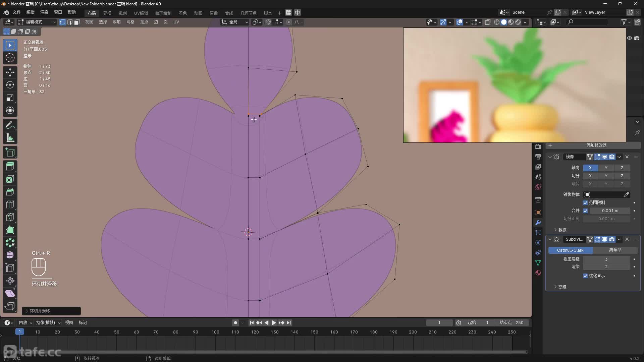
Task: Adjust the merge distance 0.001 m field
Action: [x=610, y=211]
